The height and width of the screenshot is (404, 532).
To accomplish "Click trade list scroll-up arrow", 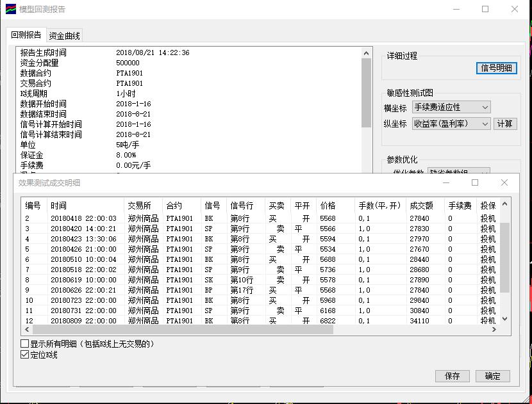I will (x=505, y=204).
